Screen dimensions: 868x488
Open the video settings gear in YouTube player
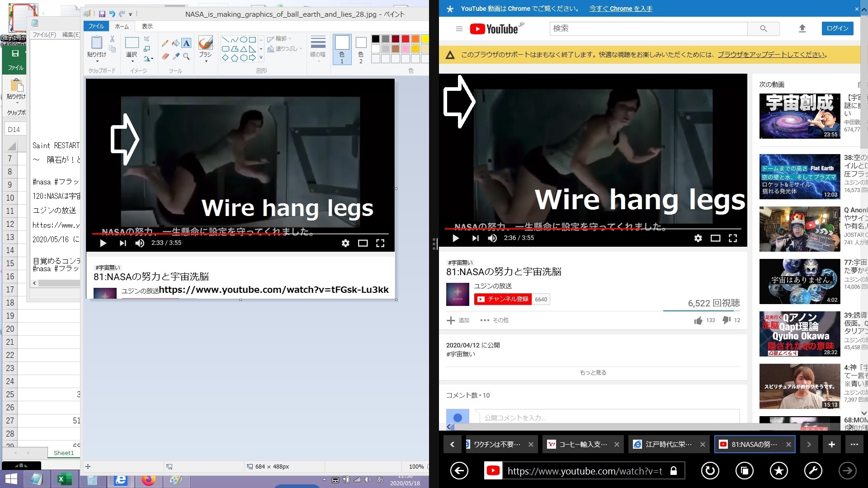698,238
